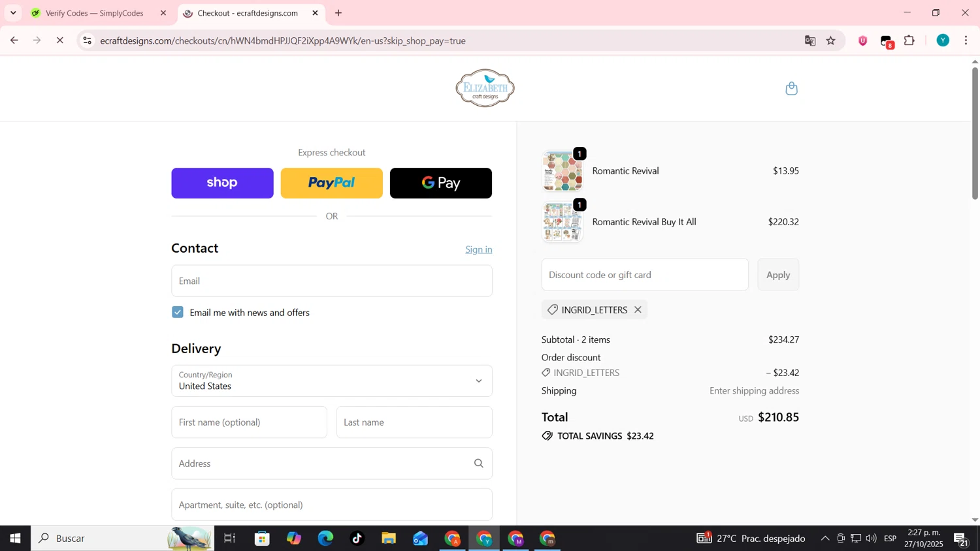
Task: Open the weather widget showing 27°C
Action: (751, 539)
